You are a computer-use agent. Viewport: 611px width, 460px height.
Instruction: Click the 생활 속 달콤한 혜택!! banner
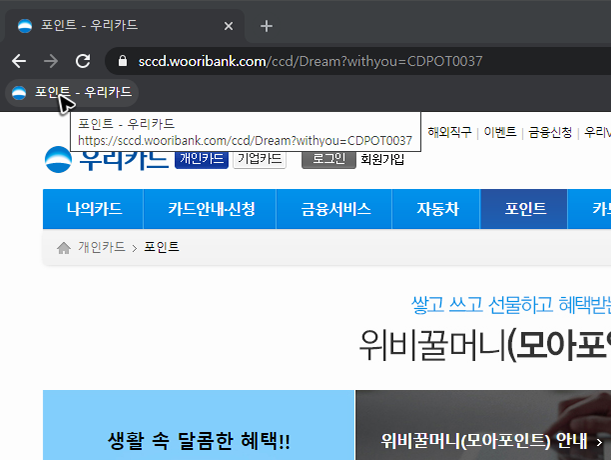[x=198, y=425]
